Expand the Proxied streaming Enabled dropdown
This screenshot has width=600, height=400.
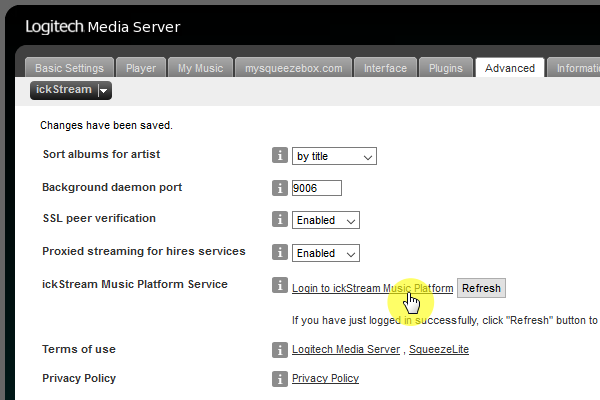pyautogui.click(x=325, y=253)
